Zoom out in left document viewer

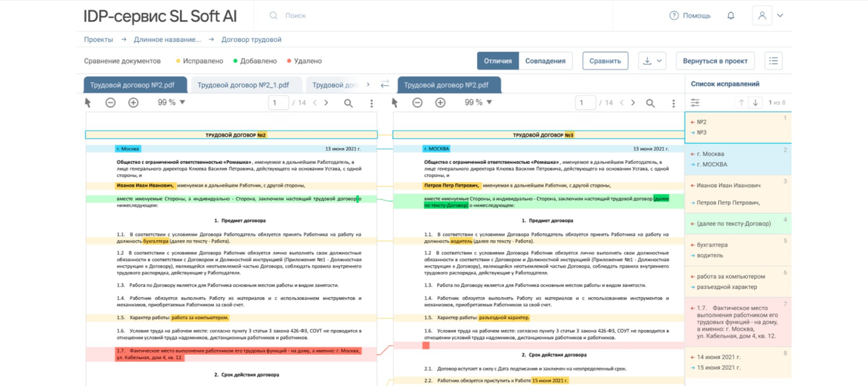[x=111, y=103]
